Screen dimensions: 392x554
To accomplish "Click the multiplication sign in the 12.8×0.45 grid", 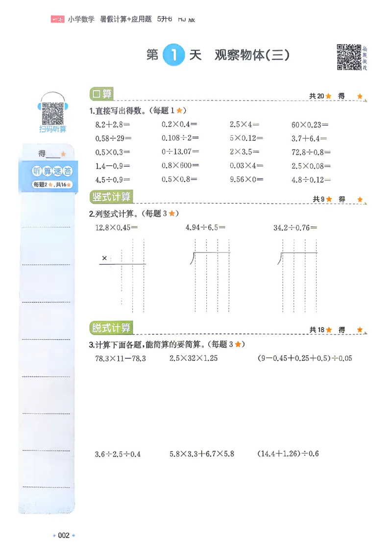I will pos(104,258).
